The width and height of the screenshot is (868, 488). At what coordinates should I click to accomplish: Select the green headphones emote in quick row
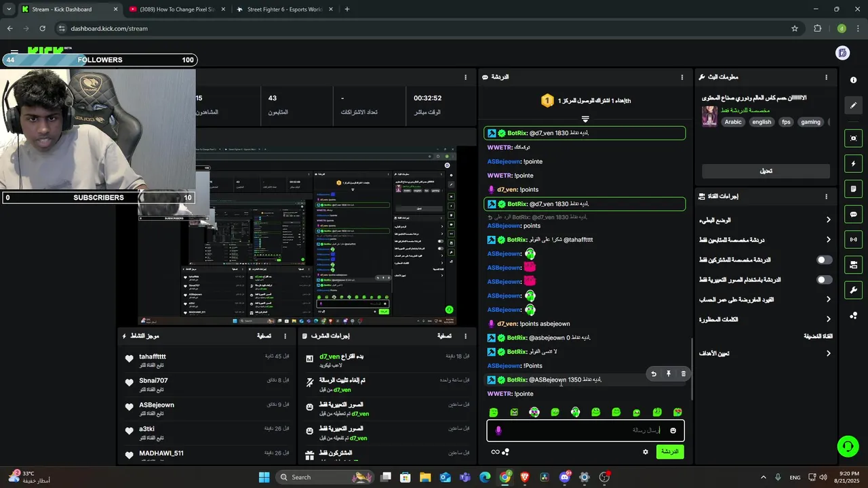[576, 412]
